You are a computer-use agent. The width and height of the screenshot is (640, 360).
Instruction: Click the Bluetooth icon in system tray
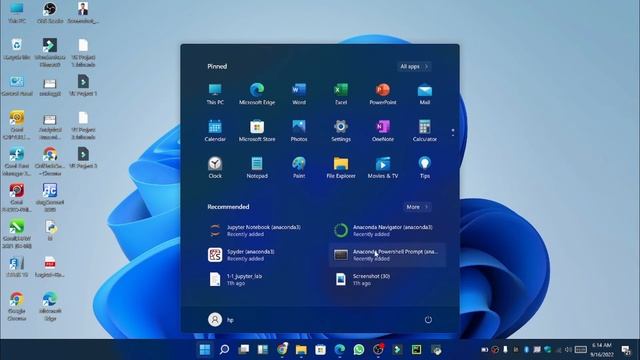[x=526, y=350]
